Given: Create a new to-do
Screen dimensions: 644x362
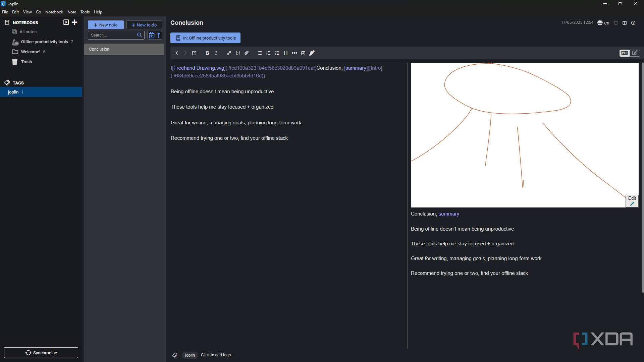Looking at the screenshot, I should [144, 25].
